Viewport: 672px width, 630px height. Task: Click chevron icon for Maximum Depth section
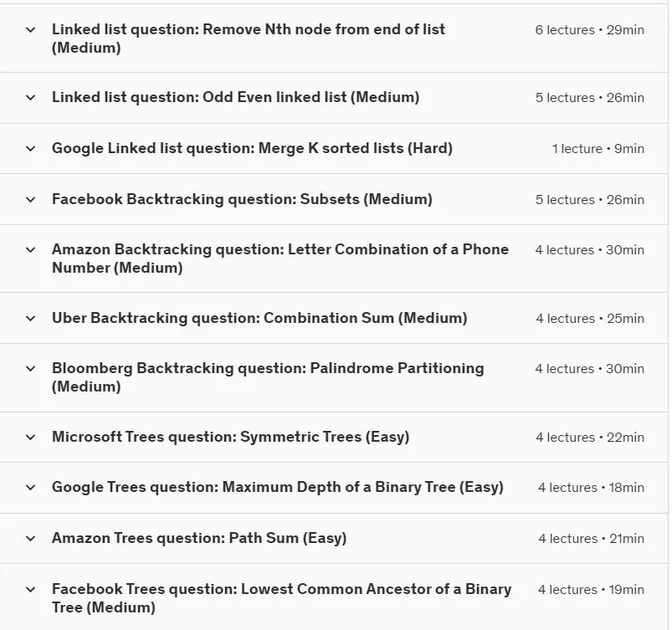30,487
